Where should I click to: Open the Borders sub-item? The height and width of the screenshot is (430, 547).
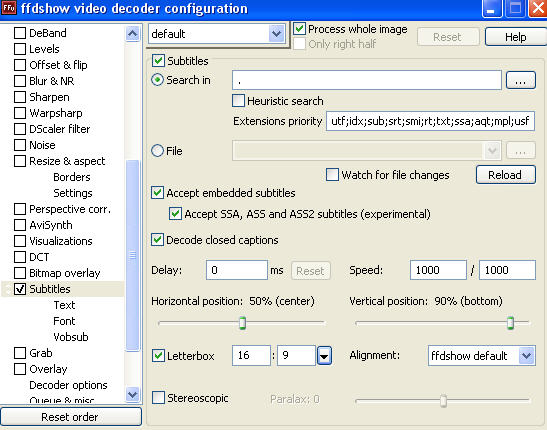point(72,177)
